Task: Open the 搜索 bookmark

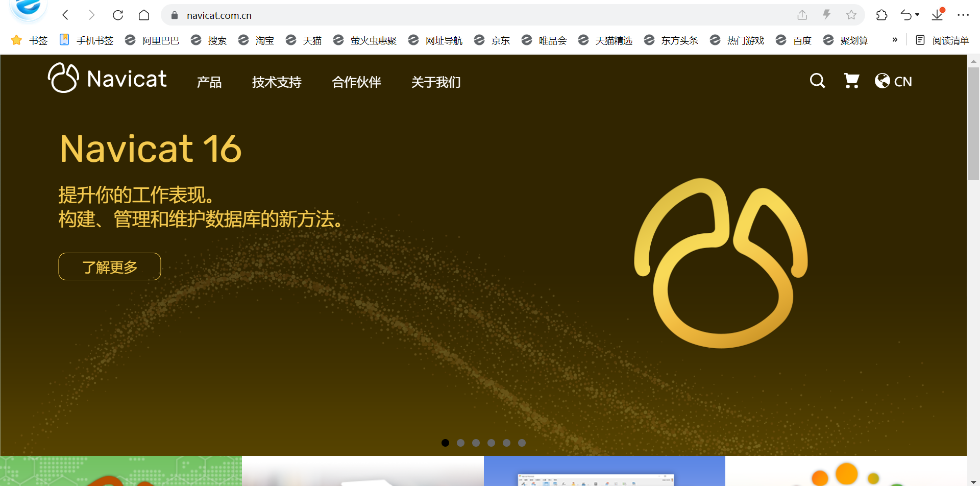Action: (x=208, y=40)
